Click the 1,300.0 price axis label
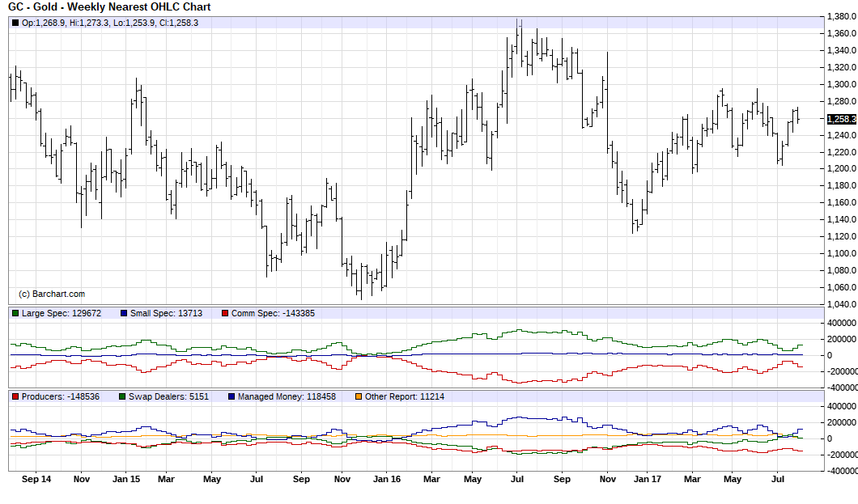Image resolution: width=858 pixels, height=504 pixels. pyautogui.click(x=842, y=84)
